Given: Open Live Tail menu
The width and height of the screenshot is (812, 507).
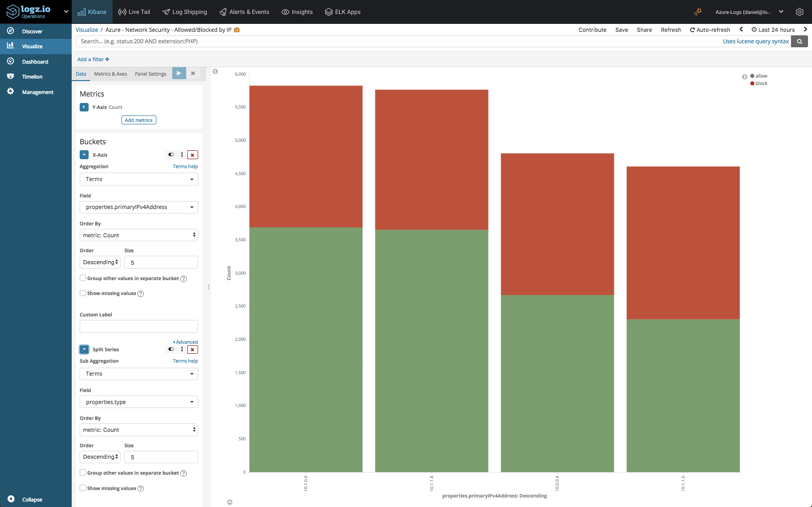Looking at the screenshot, I should click(x=134, y=12).
